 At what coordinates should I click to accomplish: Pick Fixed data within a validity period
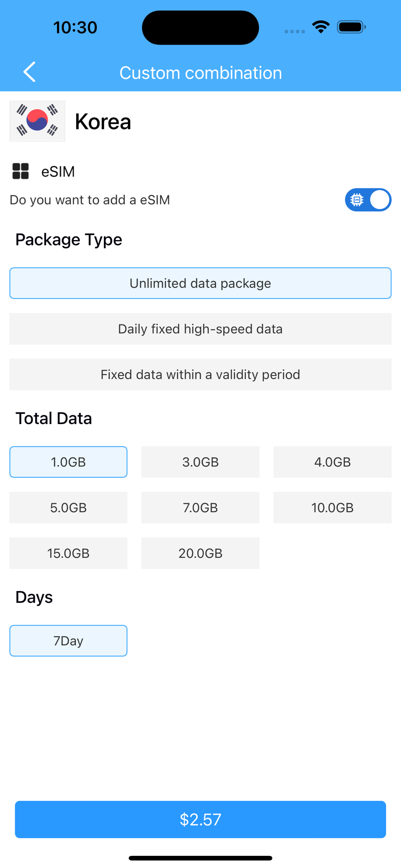(x=200, y=375)
